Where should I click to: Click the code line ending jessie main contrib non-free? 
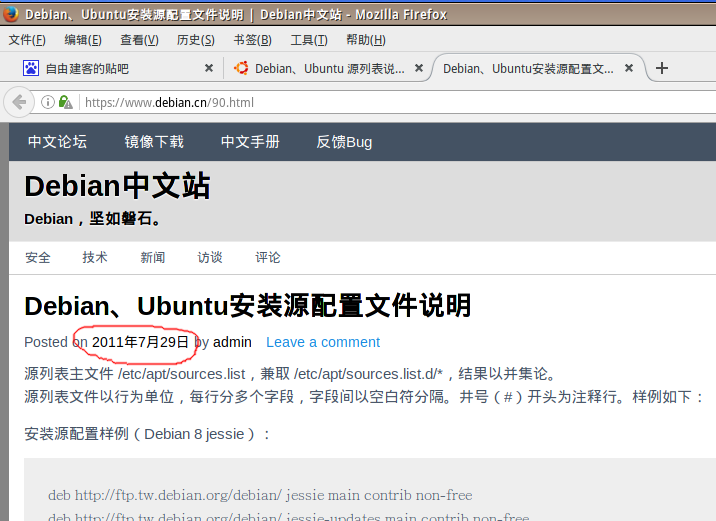tap(260, 495)
